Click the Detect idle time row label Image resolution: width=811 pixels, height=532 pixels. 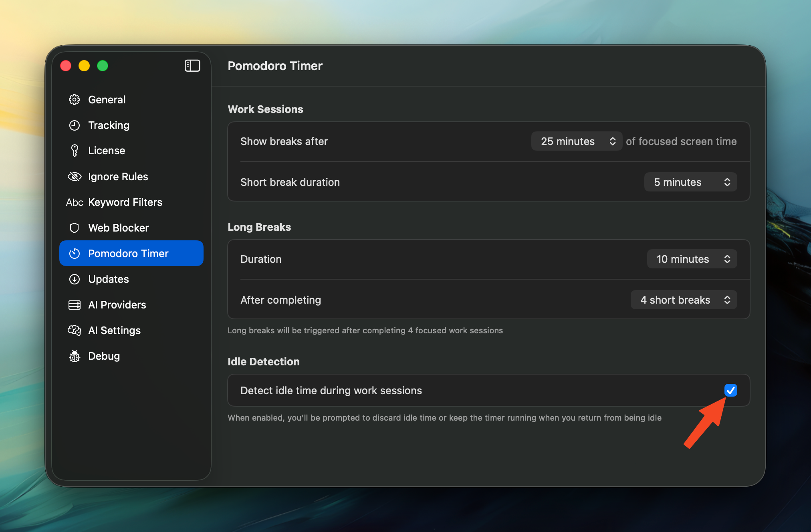click(331, 391)
